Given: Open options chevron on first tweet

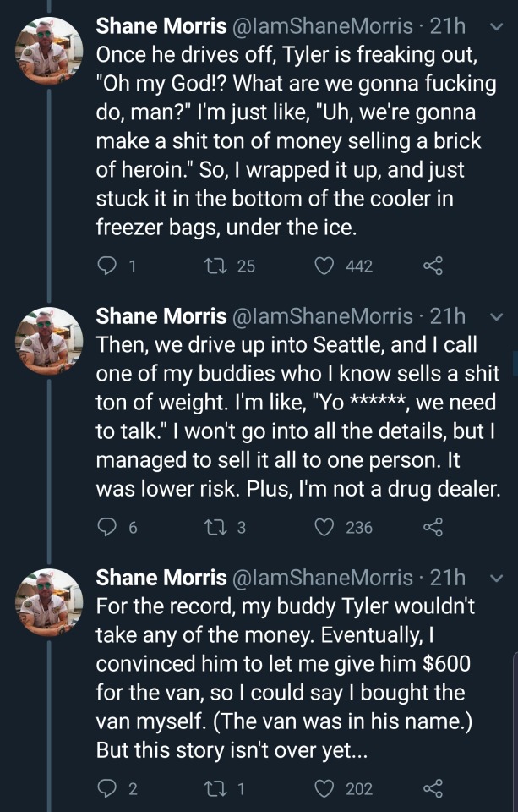Looking at the screenshot, I should 495,28.
